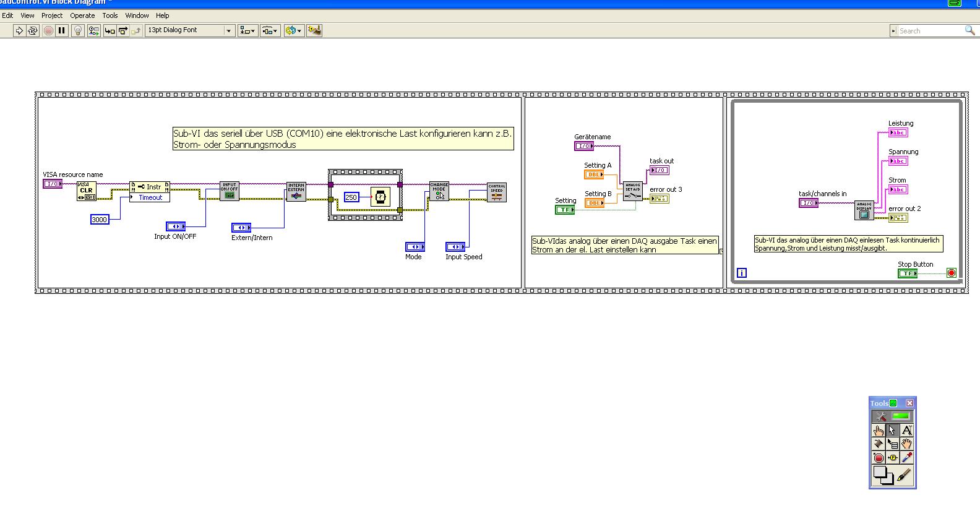Click the Step Out toolbar button
Screen dimensions: 980x516
tap(135, 30)
